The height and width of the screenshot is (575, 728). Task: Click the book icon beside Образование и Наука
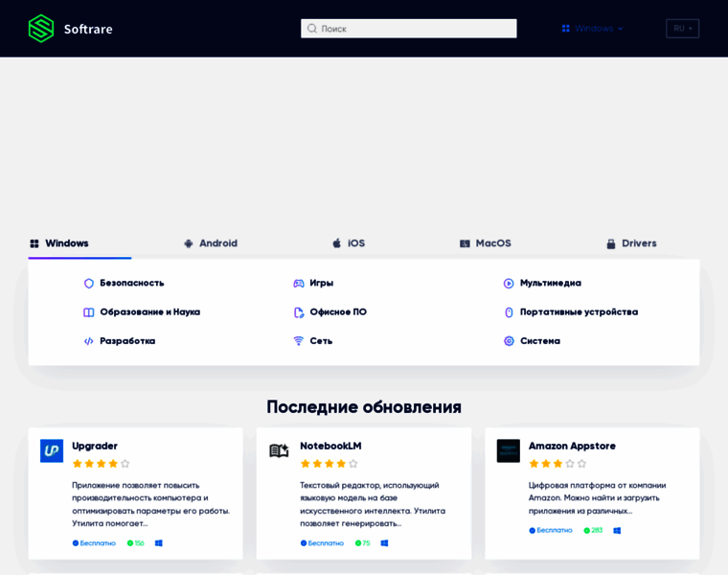89,312
